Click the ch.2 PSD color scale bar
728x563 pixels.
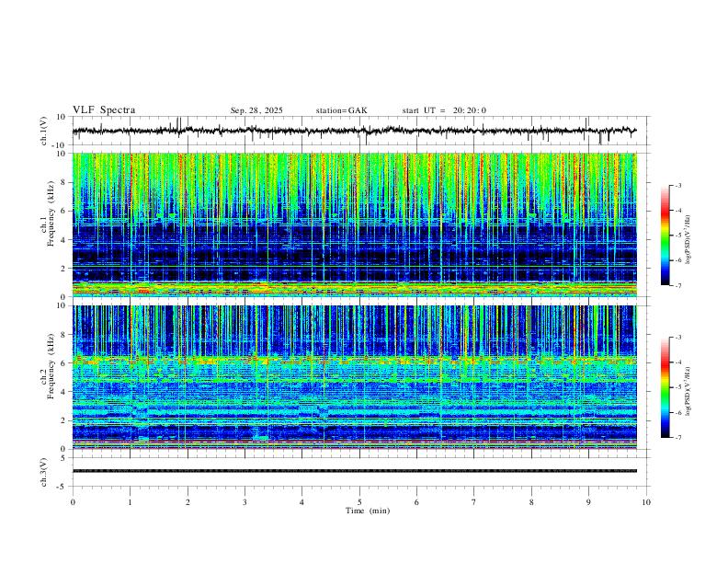[665, 387]
